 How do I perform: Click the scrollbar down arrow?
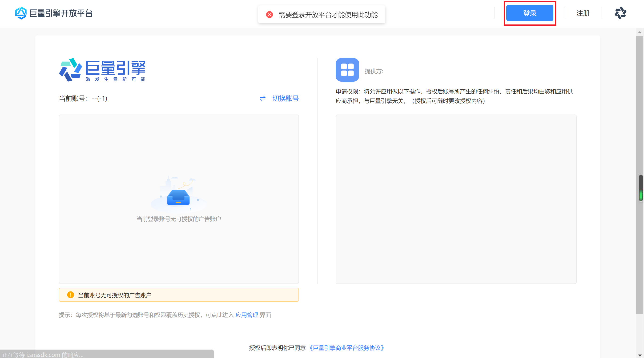(x=640, y=355)
